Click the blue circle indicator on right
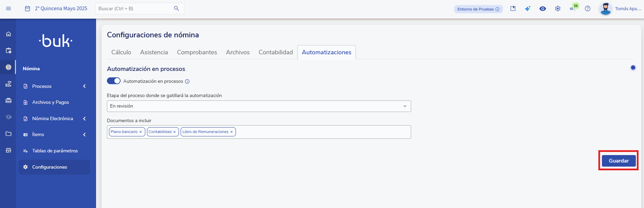This screenshot has height=208, width=644. tap(633, 68)
